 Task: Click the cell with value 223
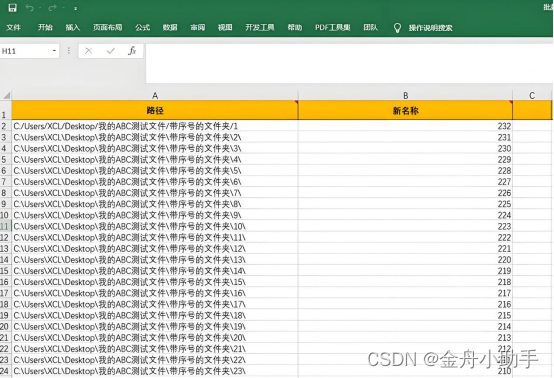point(405,226)
